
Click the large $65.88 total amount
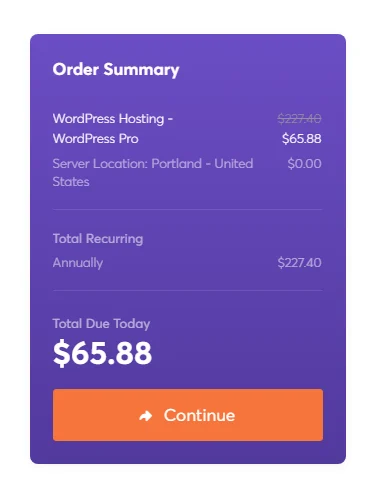(x=102, y=353)
